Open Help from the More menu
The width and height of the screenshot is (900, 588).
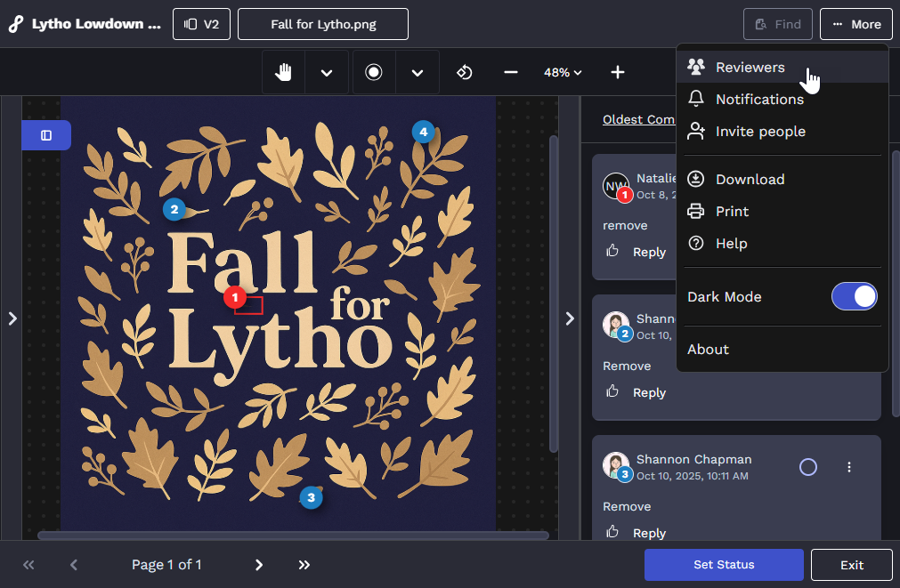pos(782,243)
